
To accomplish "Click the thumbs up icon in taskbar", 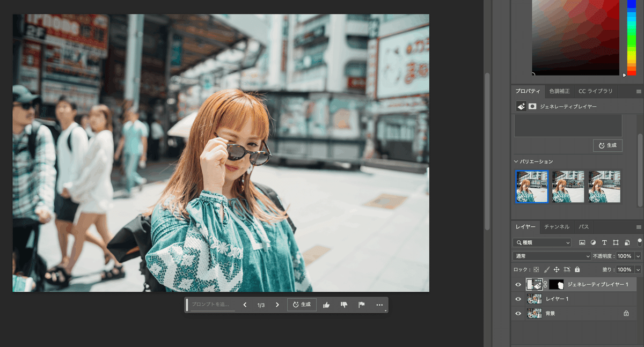I will [326, 305].
